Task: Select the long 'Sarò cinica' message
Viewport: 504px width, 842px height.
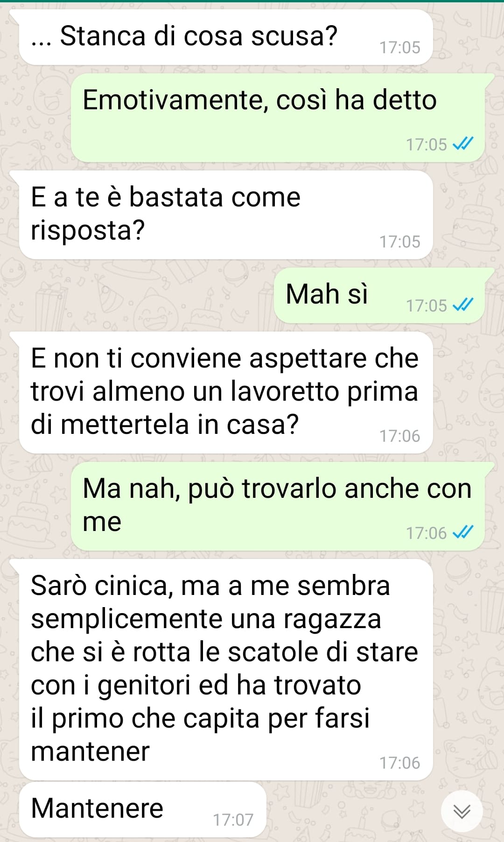Action: tap(226, 670)
